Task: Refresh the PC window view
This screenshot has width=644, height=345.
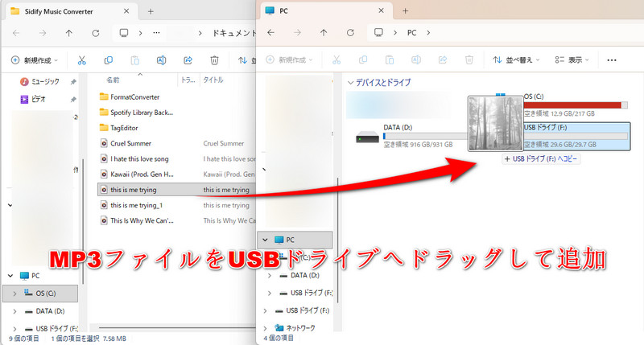Action: (350, 32)
